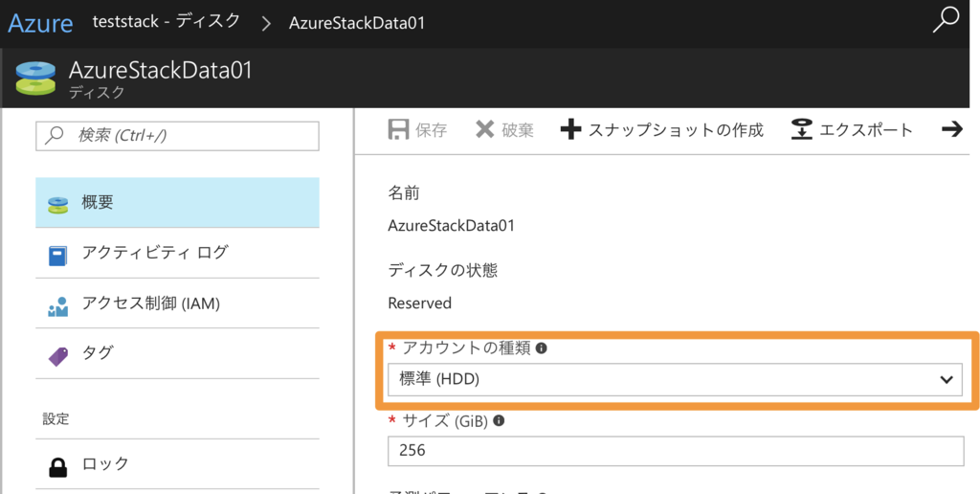Click the 保存 (Save) floppy disk icon
The height and width of the screenshot is (494, 980).
(x=398, y=130)
